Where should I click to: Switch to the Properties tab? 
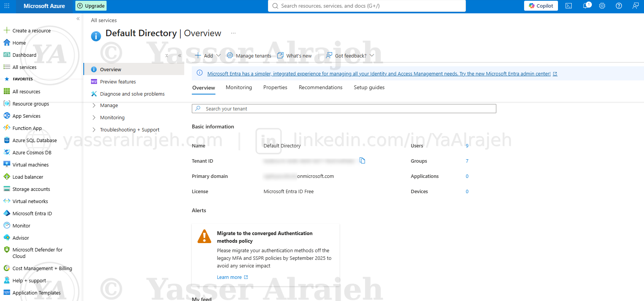coord(275,87)
